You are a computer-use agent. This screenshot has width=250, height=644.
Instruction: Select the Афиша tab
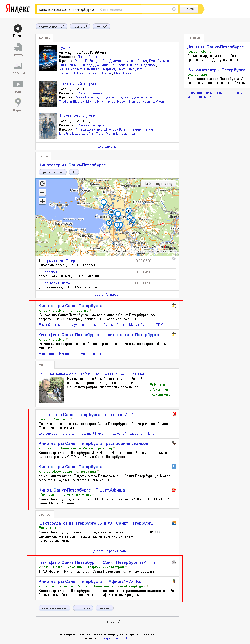(44, 38)
